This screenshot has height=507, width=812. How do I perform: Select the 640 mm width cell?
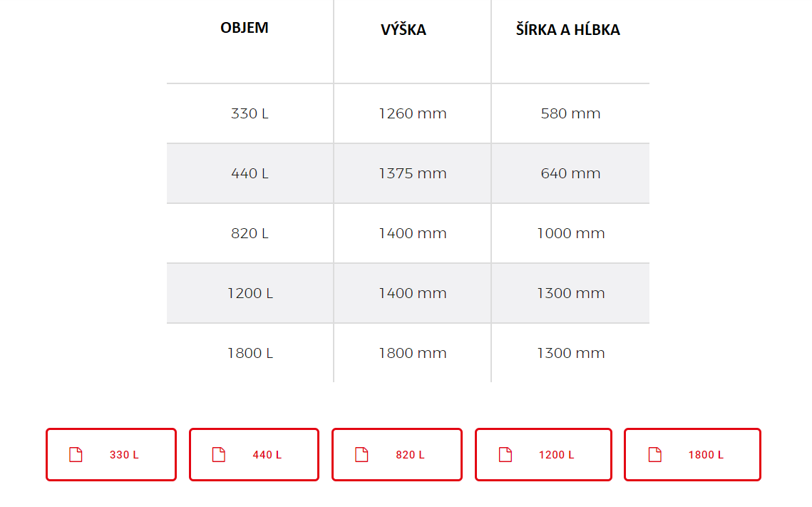click(x=570, y=173)
